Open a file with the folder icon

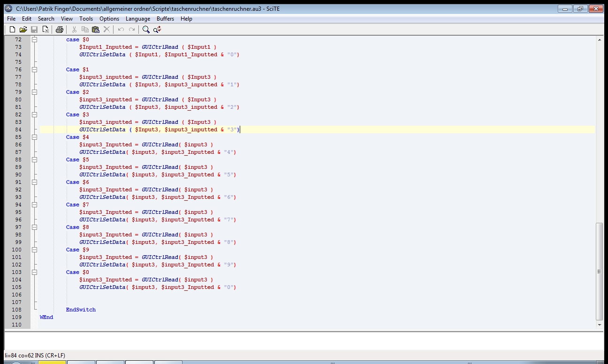[23, 30]
